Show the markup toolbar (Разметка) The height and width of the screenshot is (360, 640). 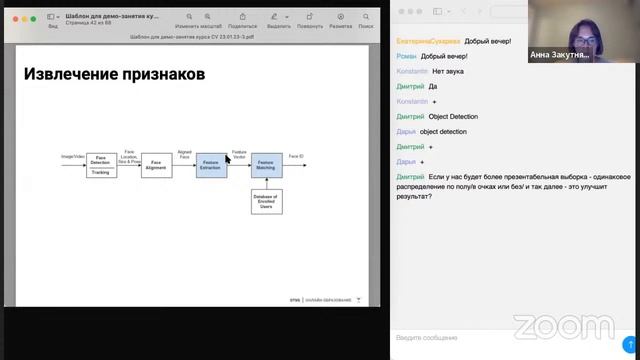[340, 17]
